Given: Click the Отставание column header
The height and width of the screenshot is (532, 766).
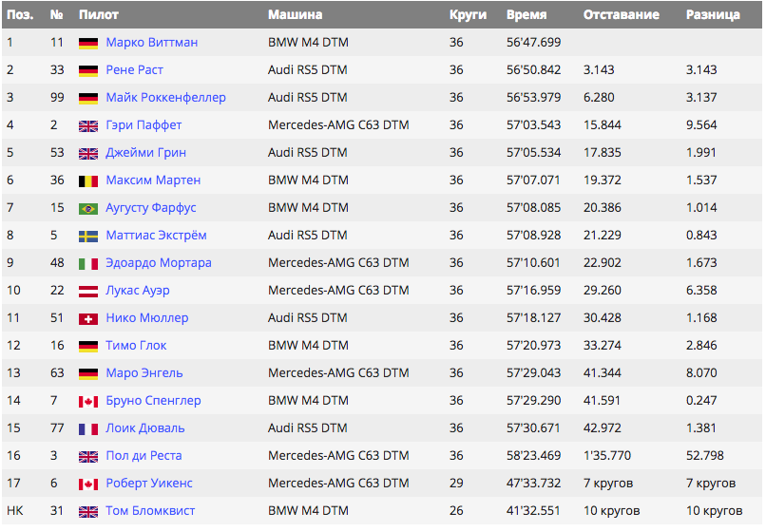Looking at the screenshot, I should (x=621, y=15).
